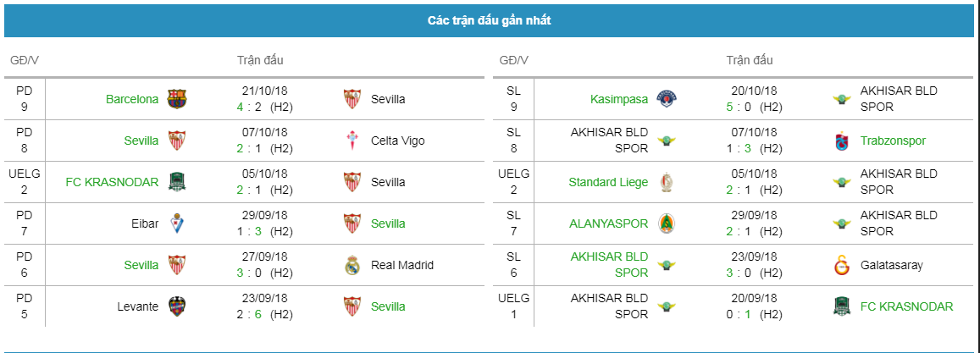Click the Trabzonspor club crest
The height and width of the screenshot is (353, 980).
(x=842, y=141)
